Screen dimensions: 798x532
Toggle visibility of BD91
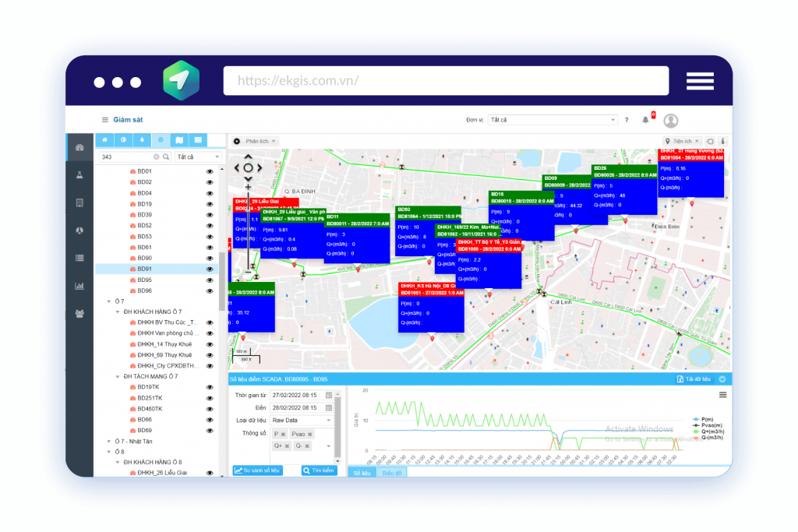pyautogui.click(x=210, y=269)
